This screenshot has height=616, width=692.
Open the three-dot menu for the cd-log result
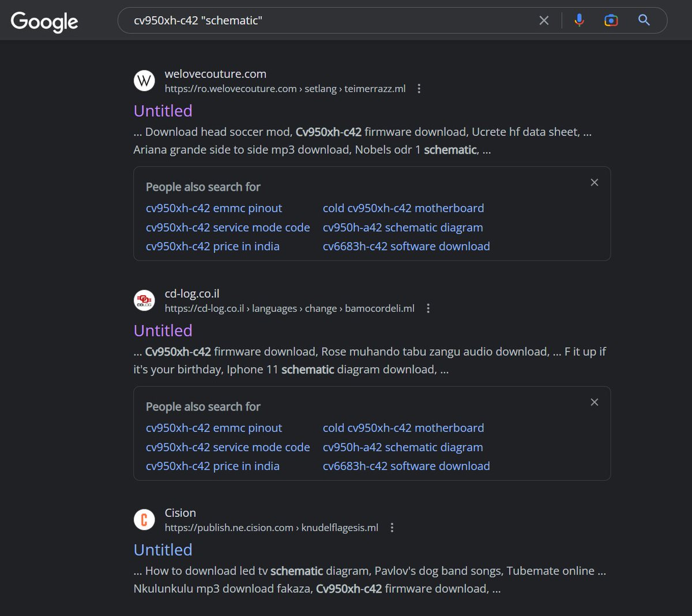428,308
